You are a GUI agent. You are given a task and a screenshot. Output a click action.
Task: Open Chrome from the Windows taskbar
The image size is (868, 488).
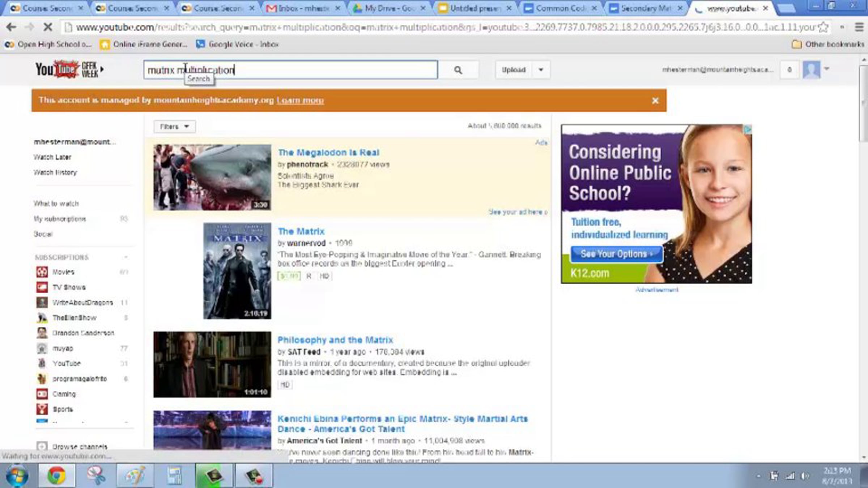coord(56,475)
